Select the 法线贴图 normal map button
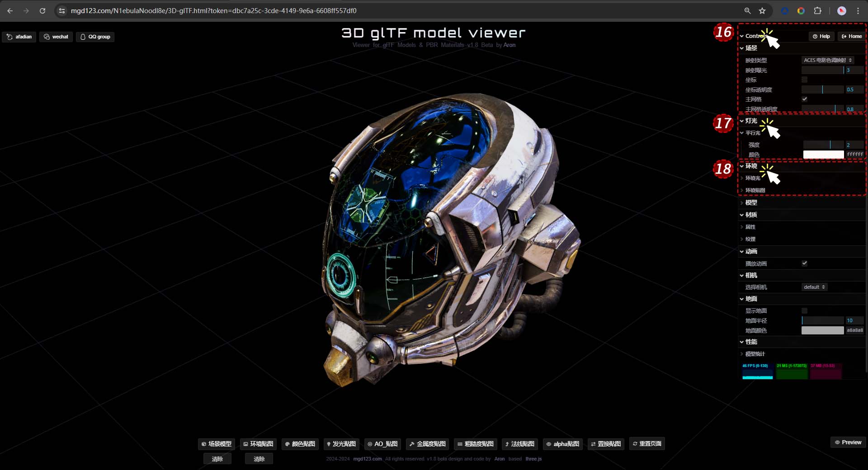The height and width of the screenshot is (470, 868). click(x=519, y=444)
